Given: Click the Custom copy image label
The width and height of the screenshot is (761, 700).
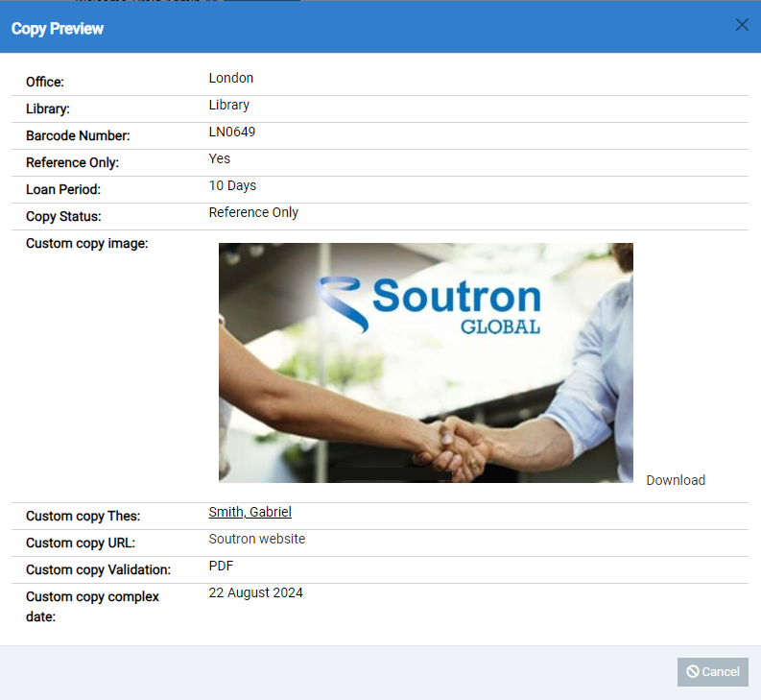Looking at the screenshot, I should 87,243.
